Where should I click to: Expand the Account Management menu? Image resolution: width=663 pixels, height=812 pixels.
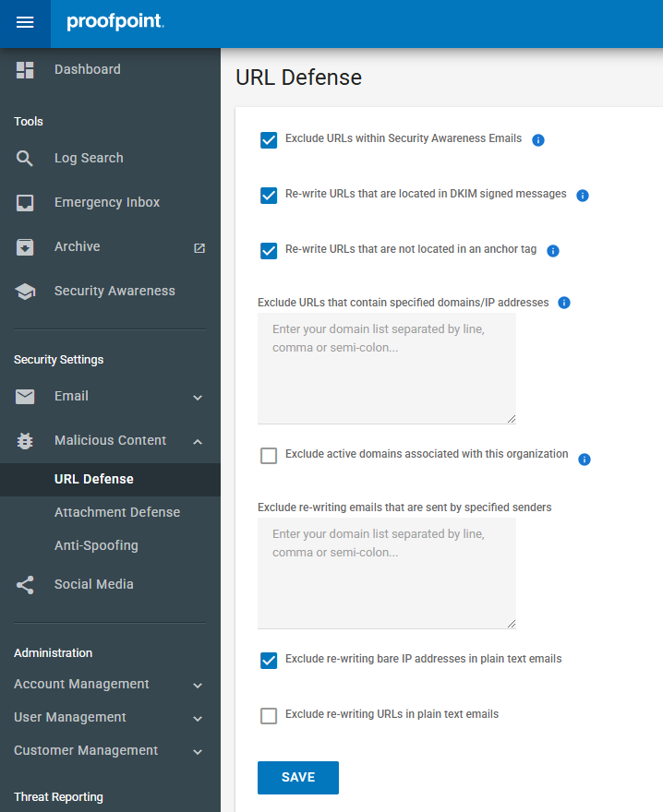tap(197, 686)
